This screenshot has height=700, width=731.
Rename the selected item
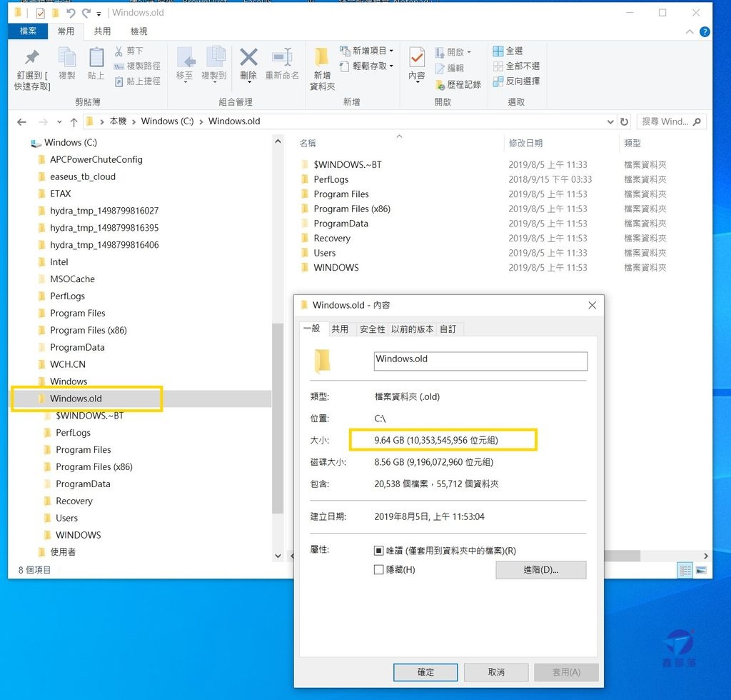282,63
